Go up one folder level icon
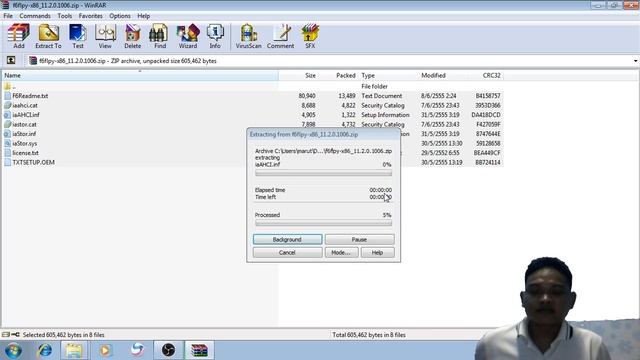The width and height of the screenshot is (640, 360). click(11, 60)
